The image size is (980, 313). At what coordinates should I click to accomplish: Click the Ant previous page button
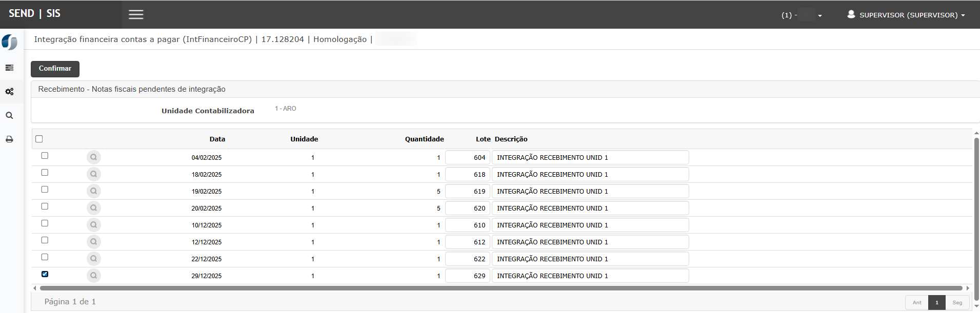[916, 302]
